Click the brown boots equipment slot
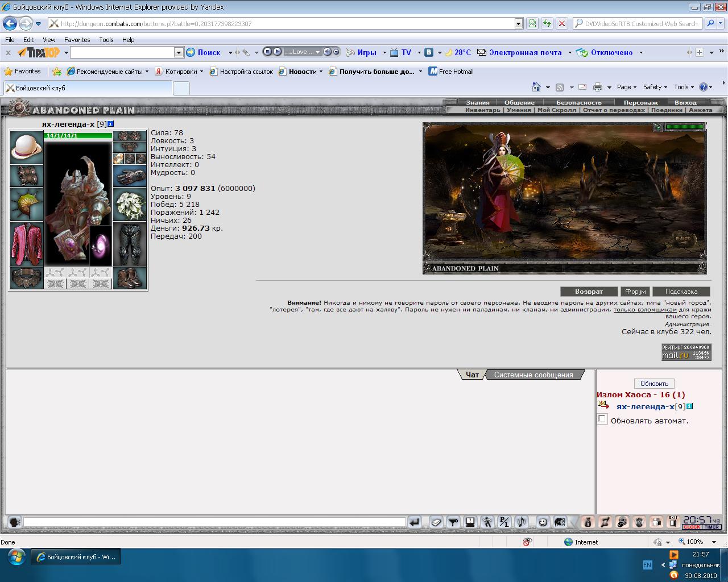728x582 pixels. (x=130, y=278)
